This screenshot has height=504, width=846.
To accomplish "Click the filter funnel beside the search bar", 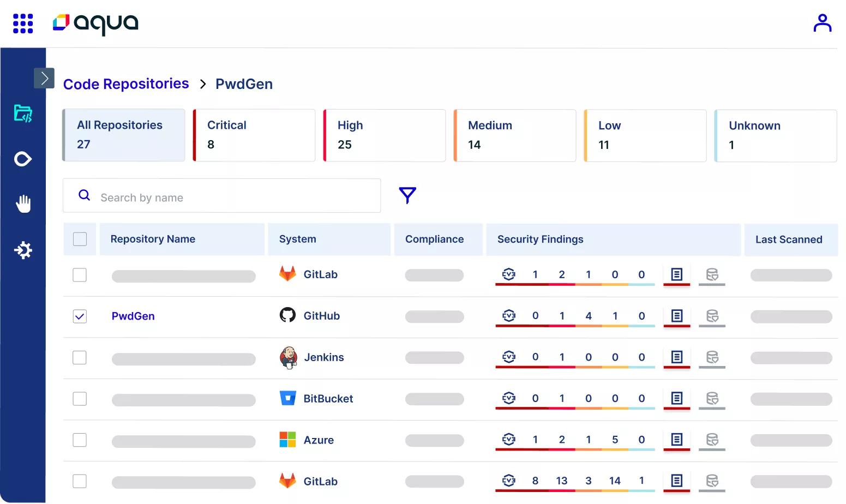I will coord(407,195).
